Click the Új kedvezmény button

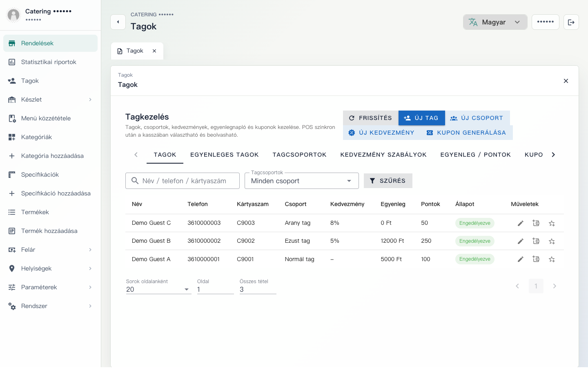click(382, 133)
